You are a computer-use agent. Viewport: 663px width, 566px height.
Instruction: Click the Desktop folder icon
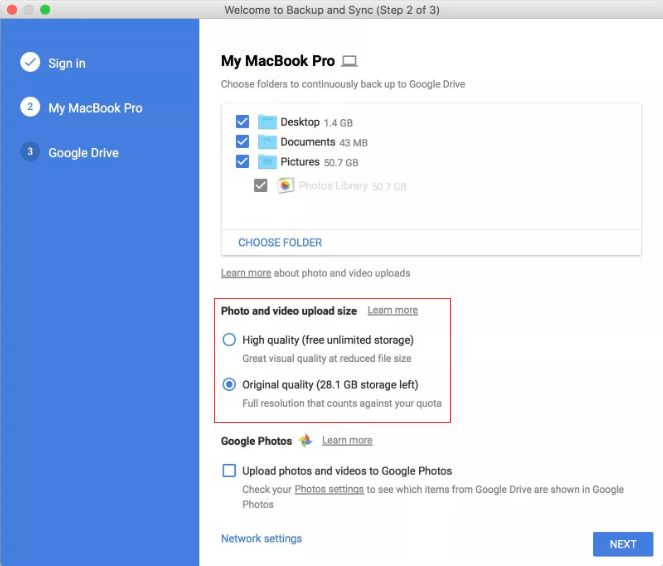[267, 122]
